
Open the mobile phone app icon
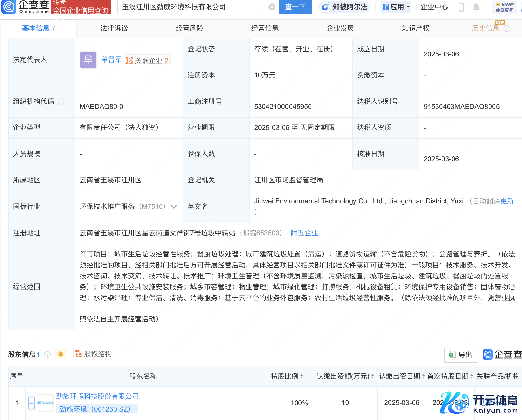click(461, 7)
